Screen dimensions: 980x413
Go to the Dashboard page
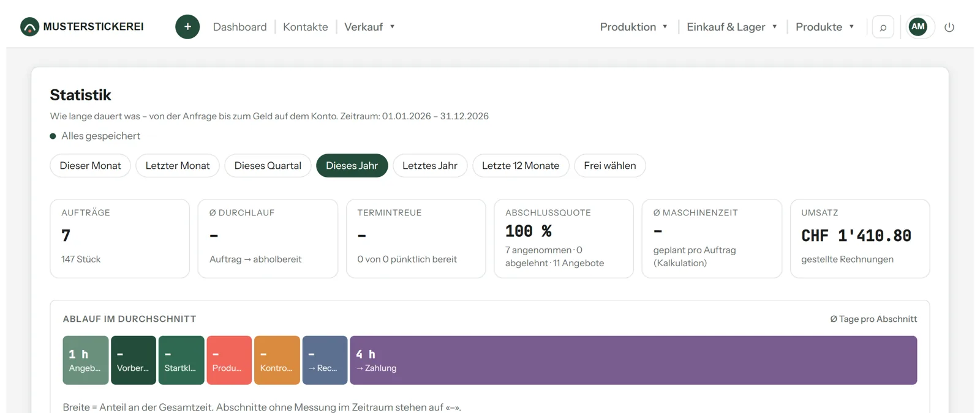pos(240,27)
